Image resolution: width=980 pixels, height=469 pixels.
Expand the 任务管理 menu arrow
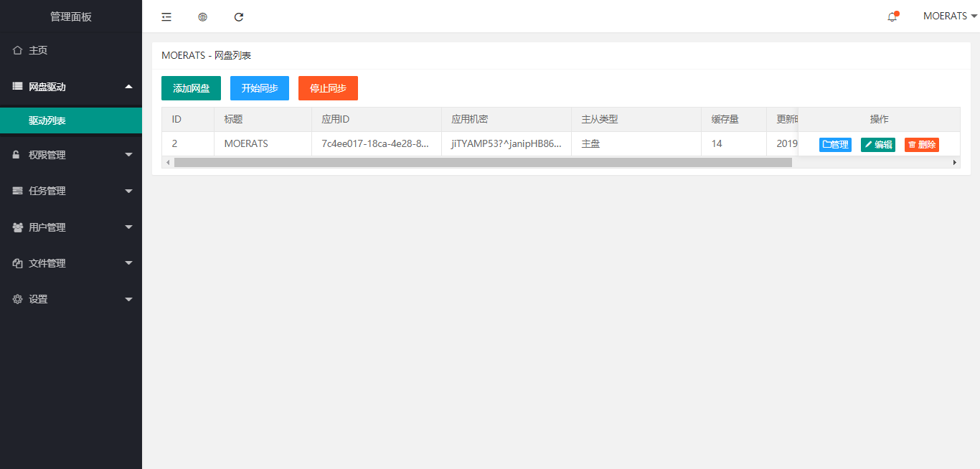(128, 191)
